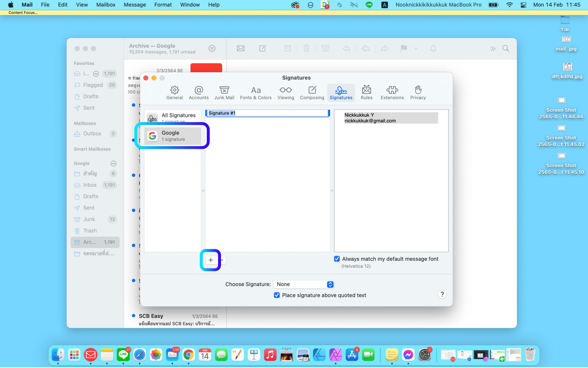This screenshot has height=368, width=588.
Task: Select the Google account in signatures list
Action: pyautogui.click(x=173, y=136)
